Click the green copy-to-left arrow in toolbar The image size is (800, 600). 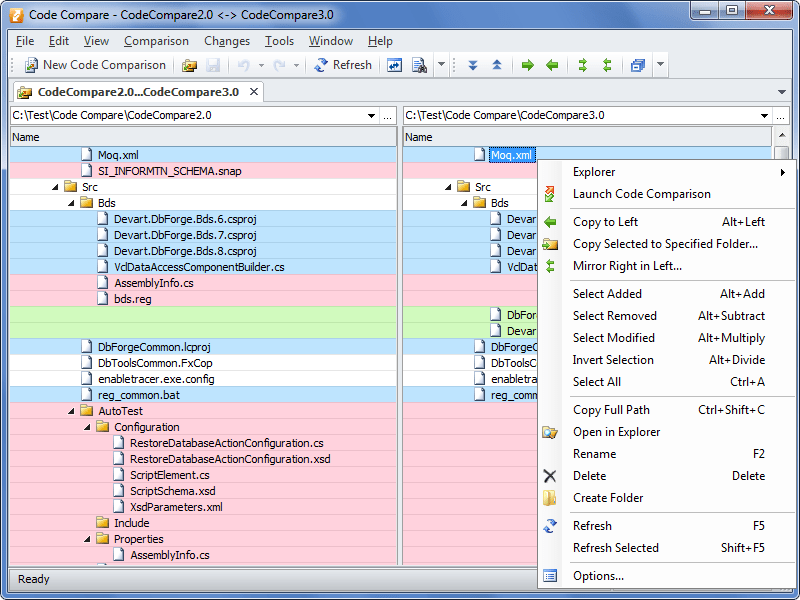tap(552, 65)
